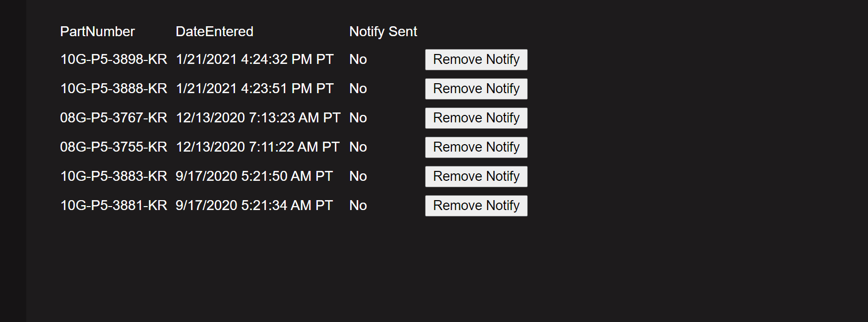The width and height of the screenshot is (868, 322).
Task: Click the PartNumber column header
Action: point(97,32)
